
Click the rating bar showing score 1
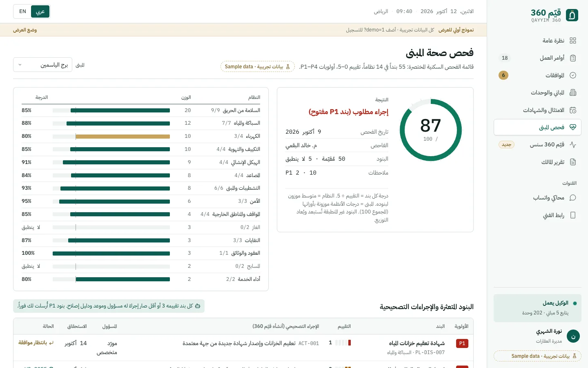point(343,343)
